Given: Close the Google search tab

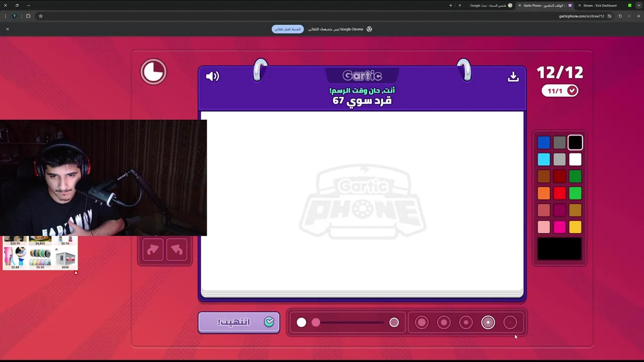Looking at the screenshot, I should pos(460,6).
